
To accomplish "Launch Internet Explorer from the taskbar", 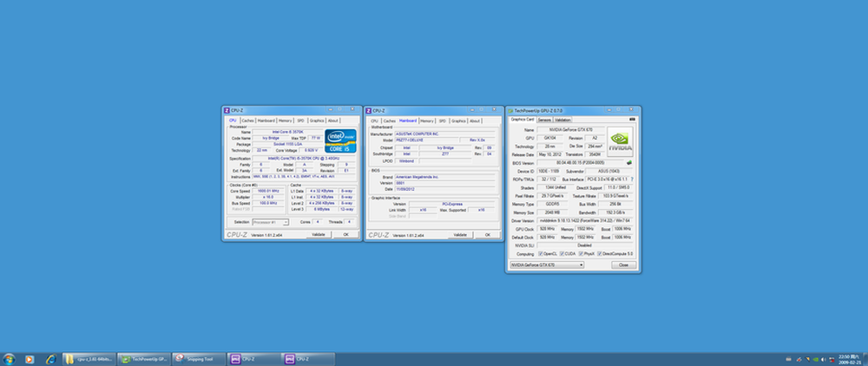I will (x=51, y=359).
